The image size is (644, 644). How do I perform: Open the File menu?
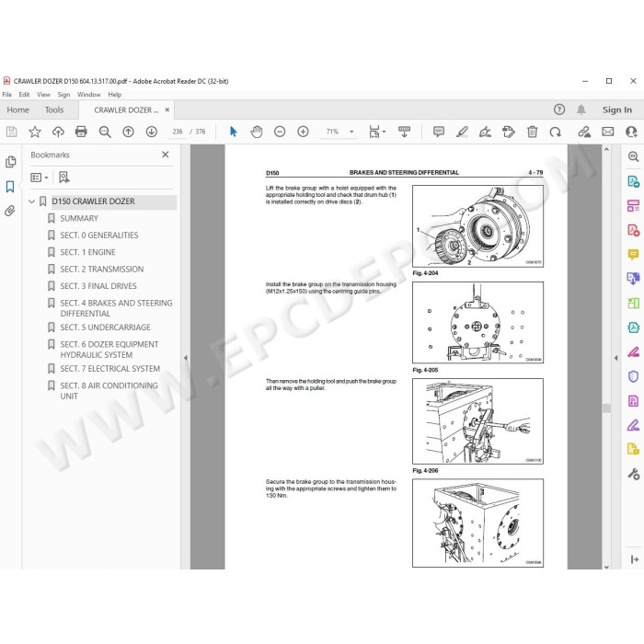[x=7, y=95]
